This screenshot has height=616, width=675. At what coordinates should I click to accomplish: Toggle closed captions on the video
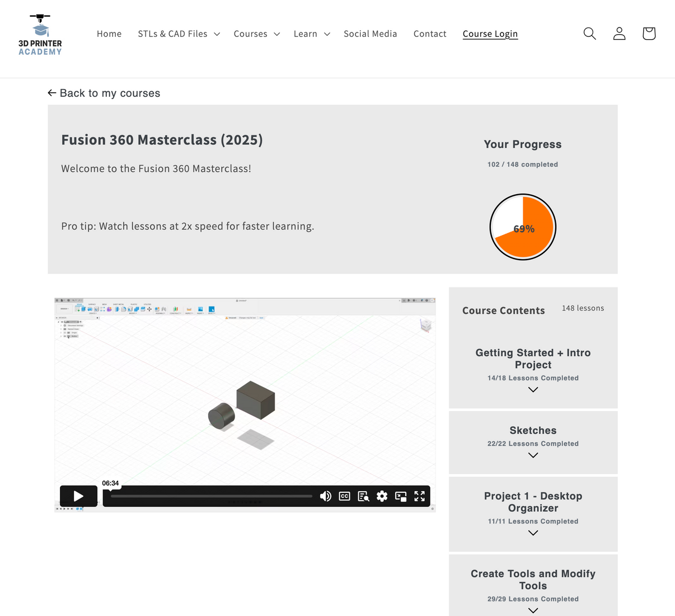click(344, 496)
